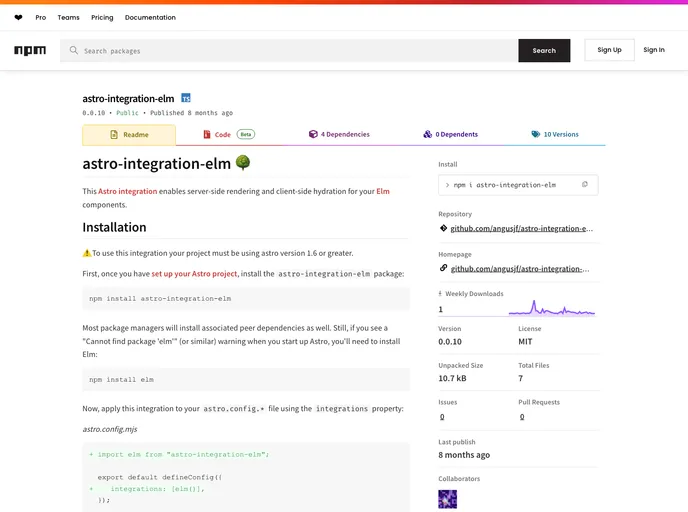Click the homepage chain link icon
The width and height of the screenshot is (688, 512).
click(443, 268)
